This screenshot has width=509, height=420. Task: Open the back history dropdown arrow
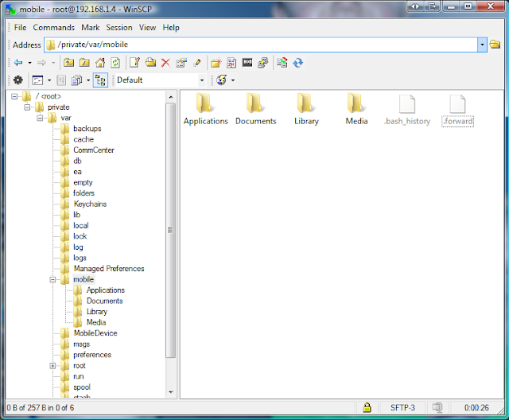30,63
